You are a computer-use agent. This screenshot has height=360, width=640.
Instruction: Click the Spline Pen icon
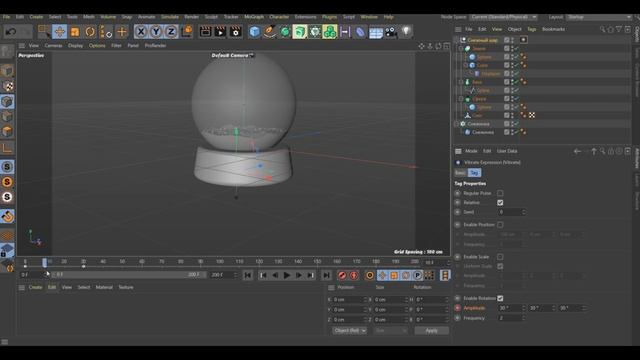tap(269, 31)
